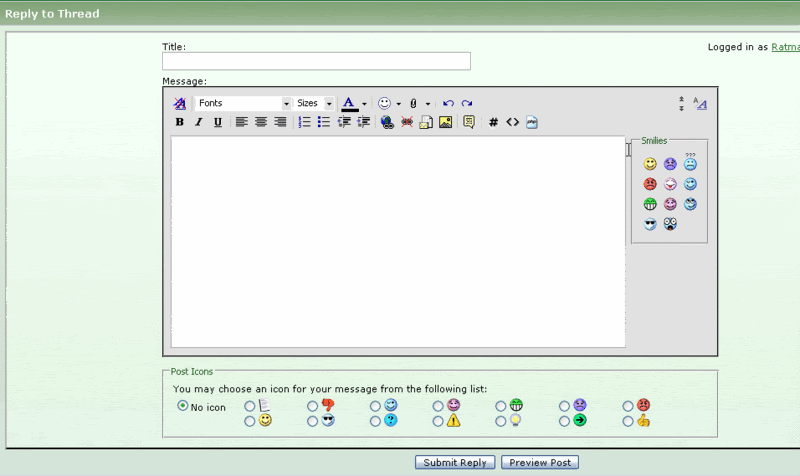Screen dimensions: 800x476
Task: Expand the smilies dropdown arrow in toolbar
Action: point(398,104)
